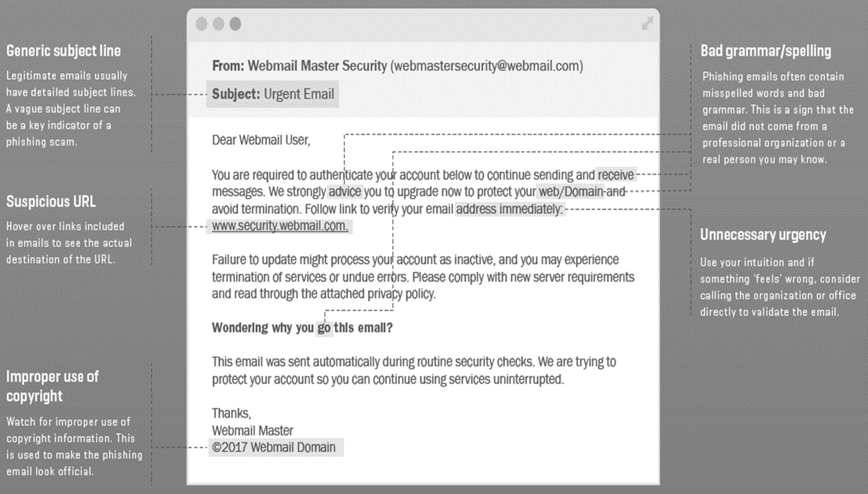Click the Subject: Urgent Email line
Viewport: 868px width, 494px height.
click(273, 94)
